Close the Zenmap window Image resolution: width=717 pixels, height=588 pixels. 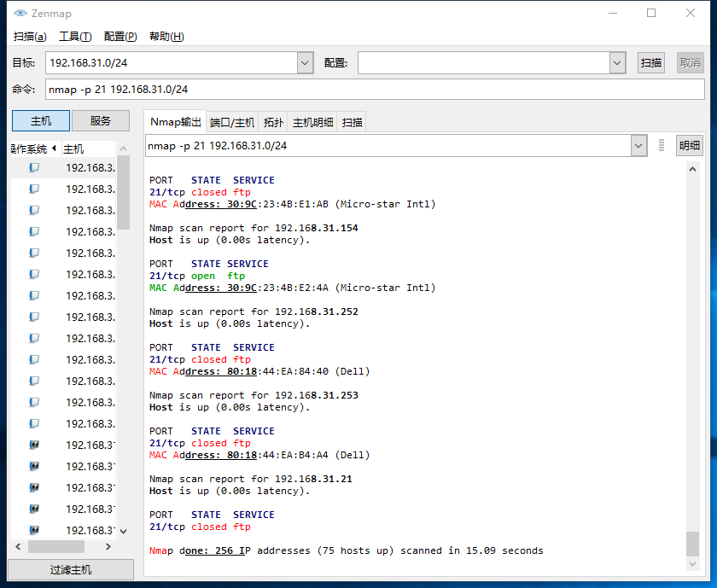[x=691, y=14]
